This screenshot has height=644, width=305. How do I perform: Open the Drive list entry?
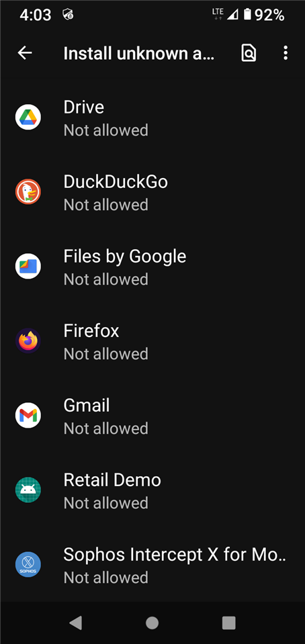click(152, 118)
